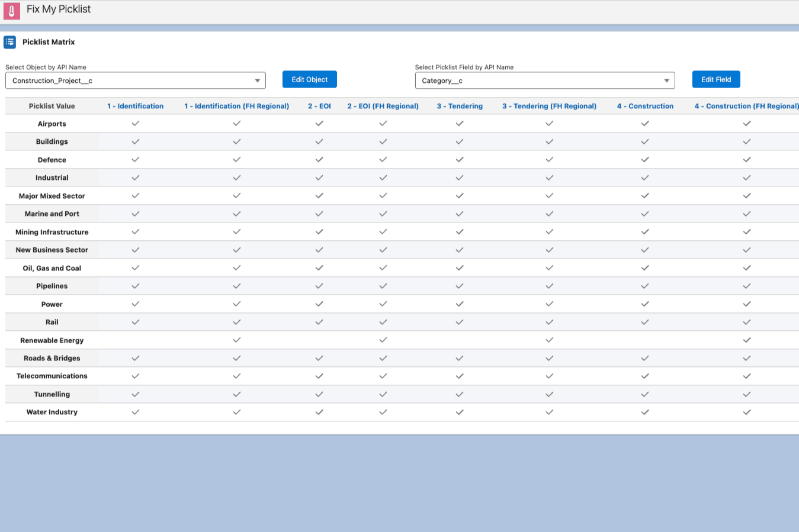Toggle Renewable Energy under 1 - Identification (FH Regional)
This screenshot has height=532, width=799.
pos(237,340)
